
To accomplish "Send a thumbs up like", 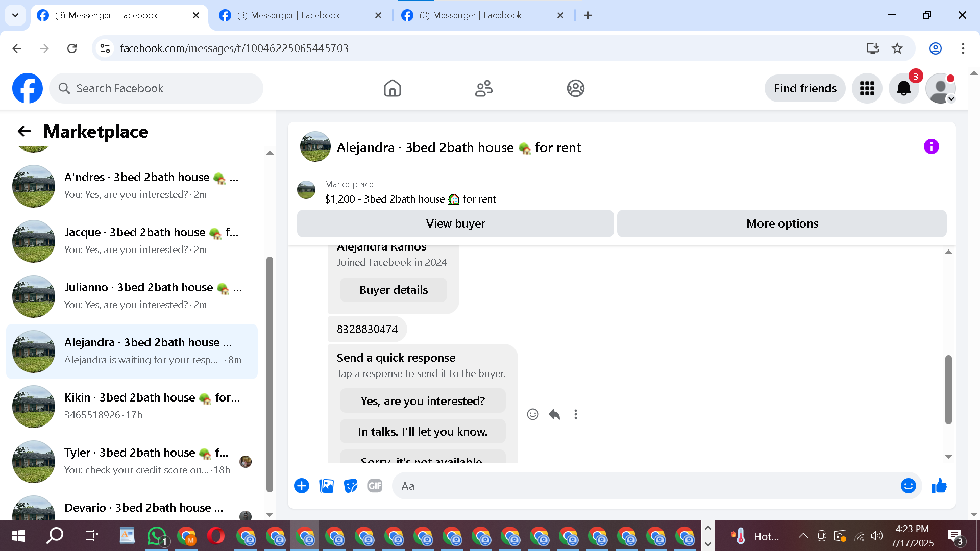I will point(939,486).
